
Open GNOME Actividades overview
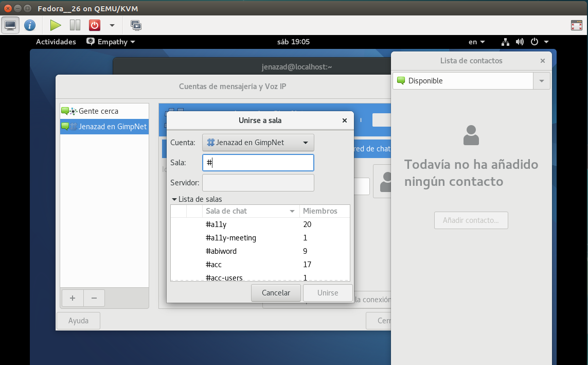[56, 42]
